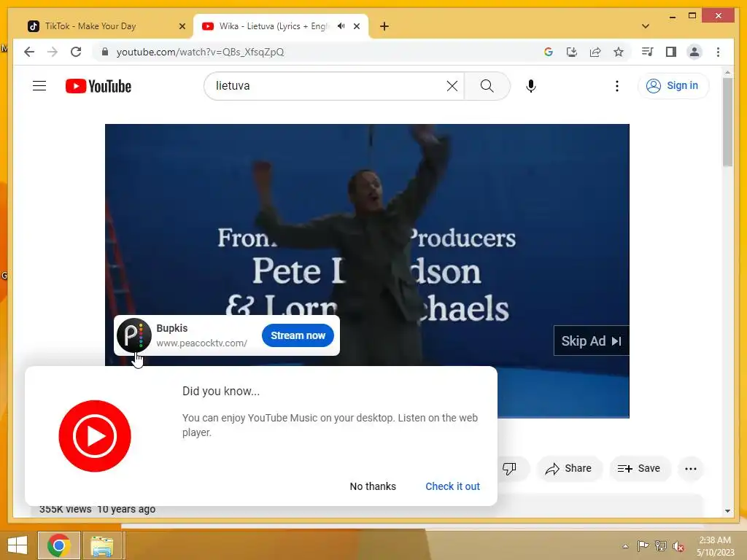
Task: Show hidden system tray icons
Action: [625, 545]
